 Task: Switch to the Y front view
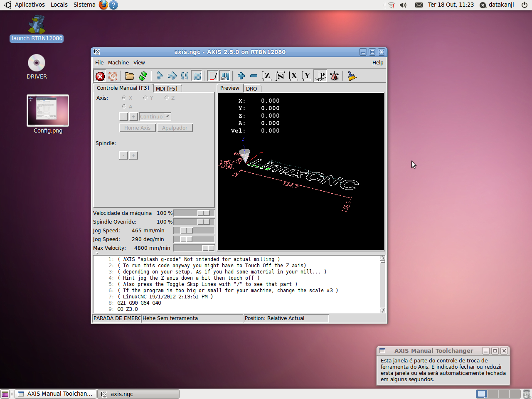coord(307,76)
